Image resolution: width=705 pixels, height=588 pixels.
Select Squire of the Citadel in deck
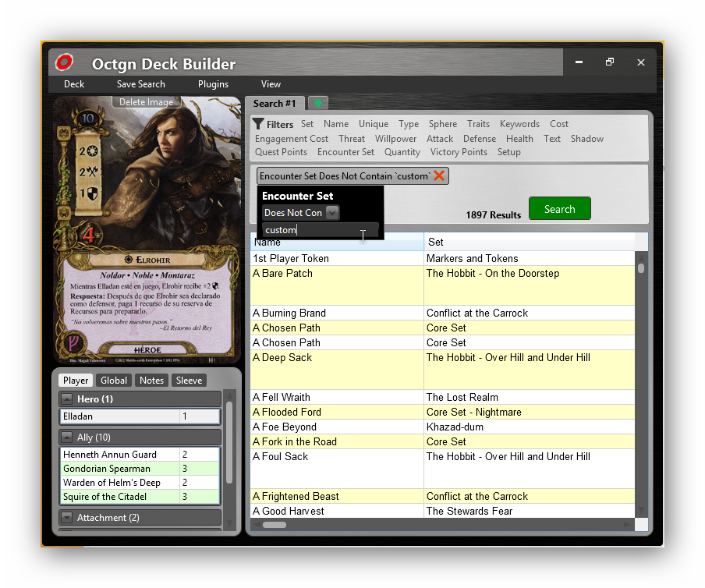140,496
